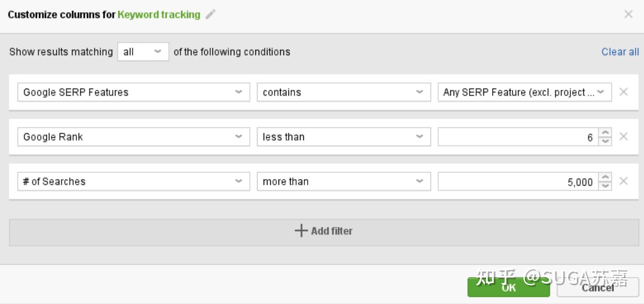Confirm with the green OK button
The width and height of the screenshot is (644, 304).
(509, 287)
